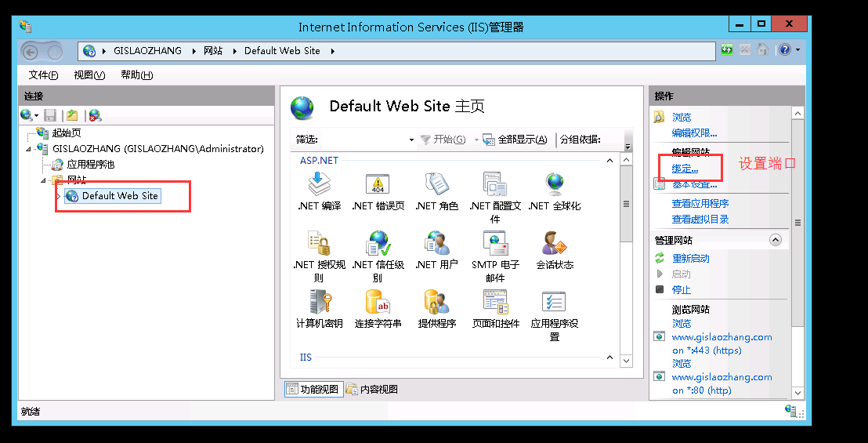Open the 文件 menu

pyautogui.click(x=43, y=75)
